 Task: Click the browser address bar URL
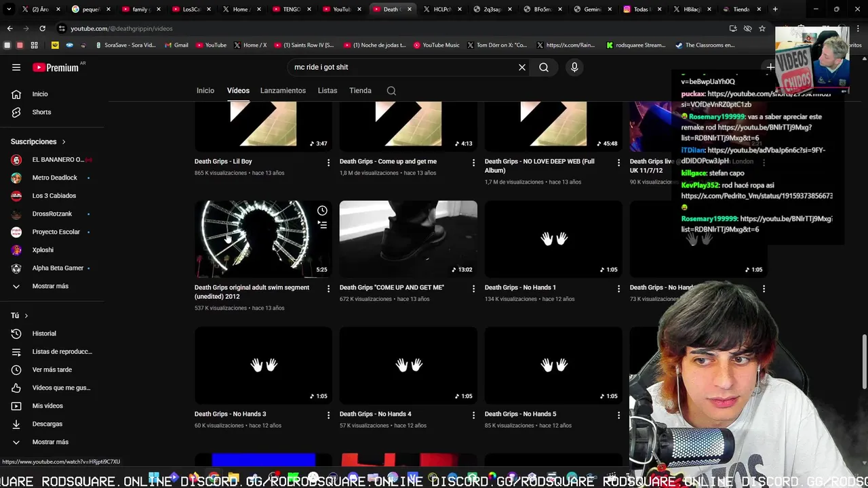coord(122,28)
